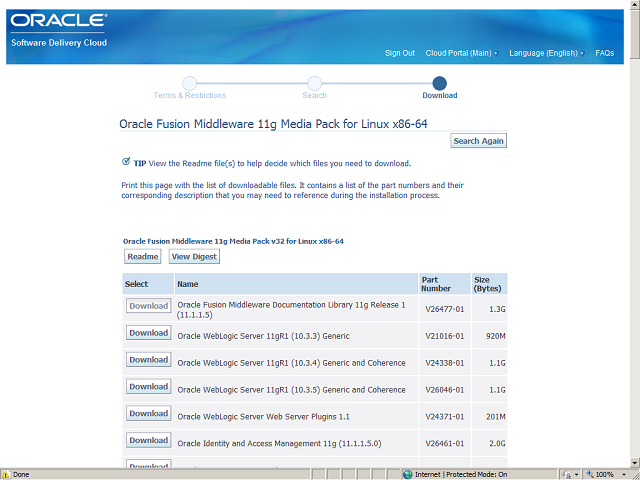Open the security lock dropdown arrow in status bar
Image resolution: width=640 pixels, height=480 pixels.
click(x=576, y=474)
